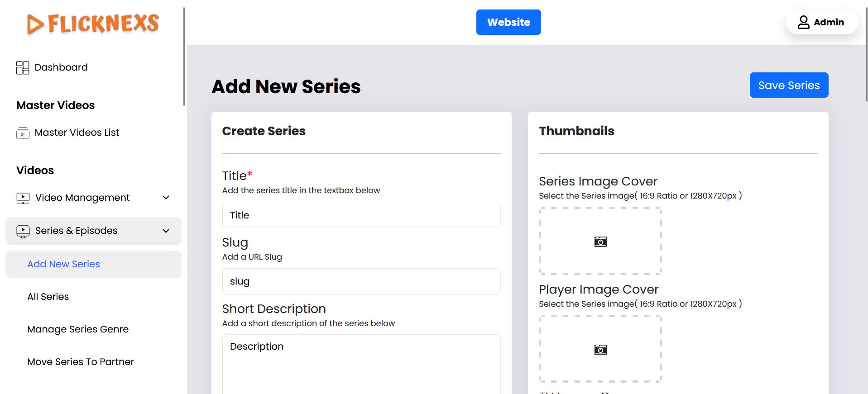The height and width of the screenshot is (394, 868).
Task: Click the Master Videos List icon
Action: (x=23, y=133)
